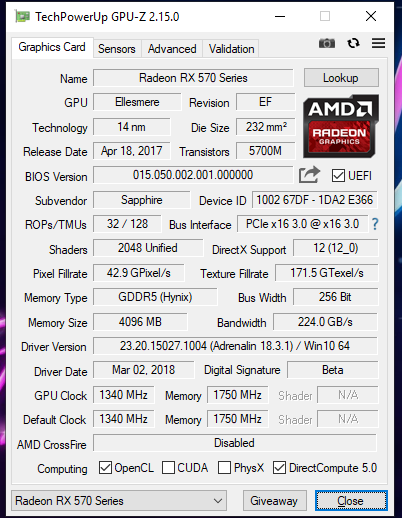Expand the Radeon RX 570 Series dropdown
402x518 pixels.
(x=119, y=500)
